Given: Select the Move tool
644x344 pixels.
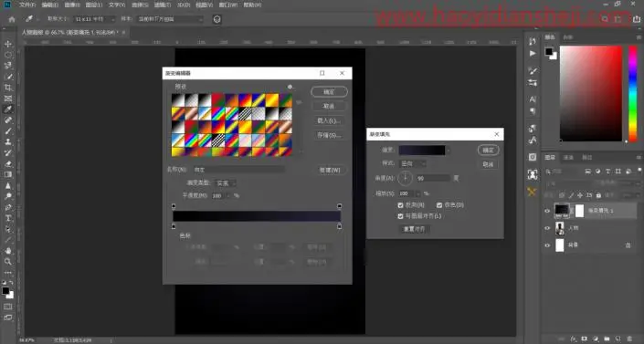Looking at the screenshot, I should point(8,44).
